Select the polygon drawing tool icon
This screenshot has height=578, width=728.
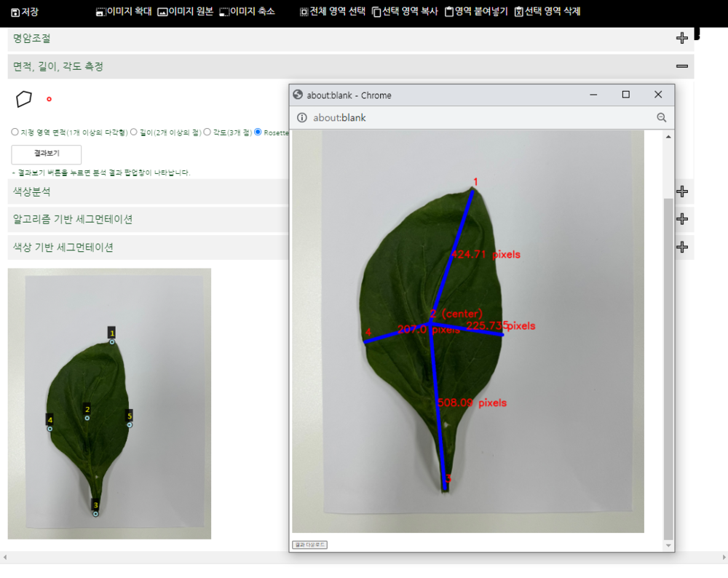[24, 99]
